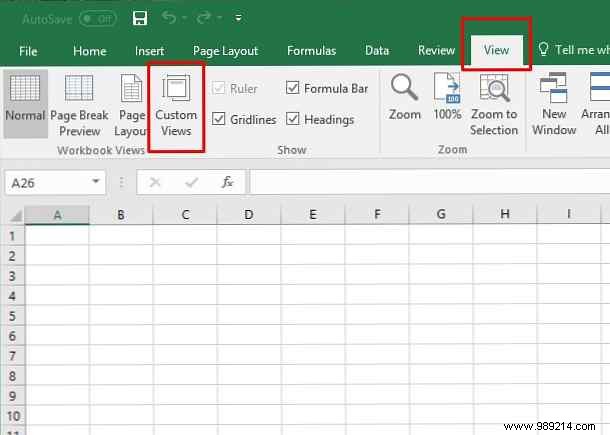Open Custom Views dialog
The image size is (610, 435).
pos(176,106)
